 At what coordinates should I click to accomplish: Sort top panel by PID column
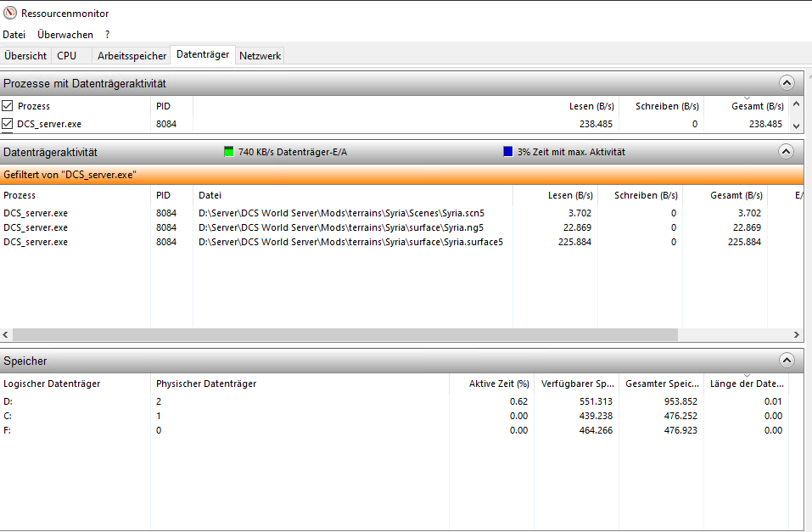pos(163,106)
